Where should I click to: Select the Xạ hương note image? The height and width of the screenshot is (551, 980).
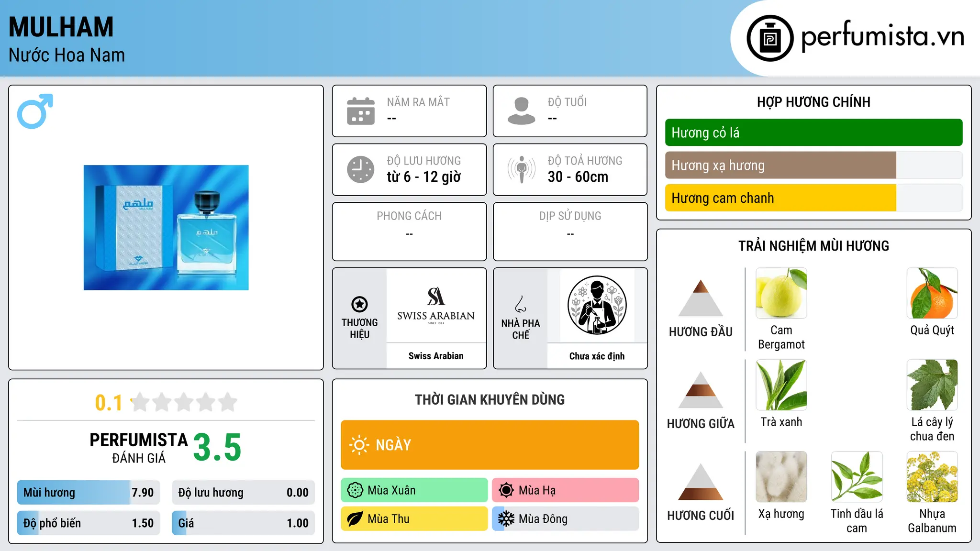point(781,477)
